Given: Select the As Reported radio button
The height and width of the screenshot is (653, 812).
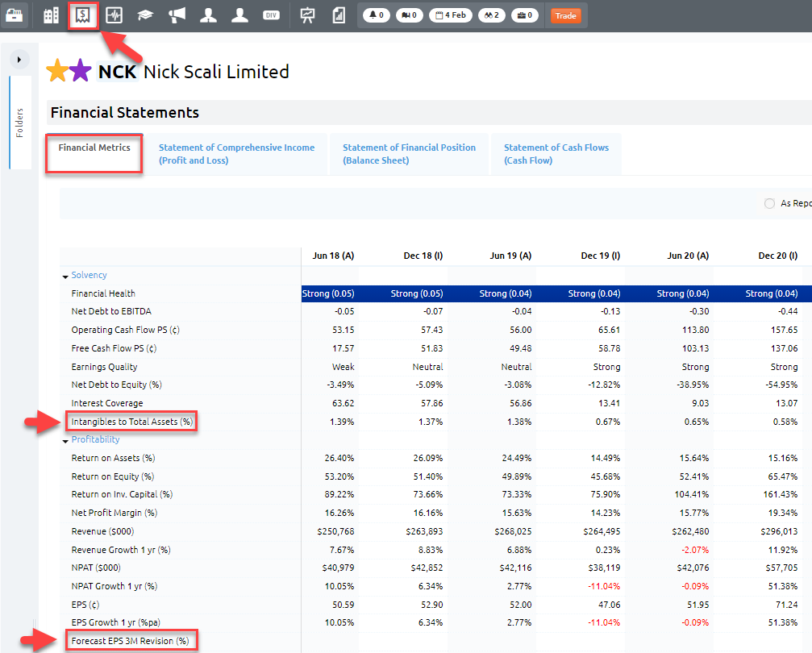Looking at the screenshot, I should 769,203.
